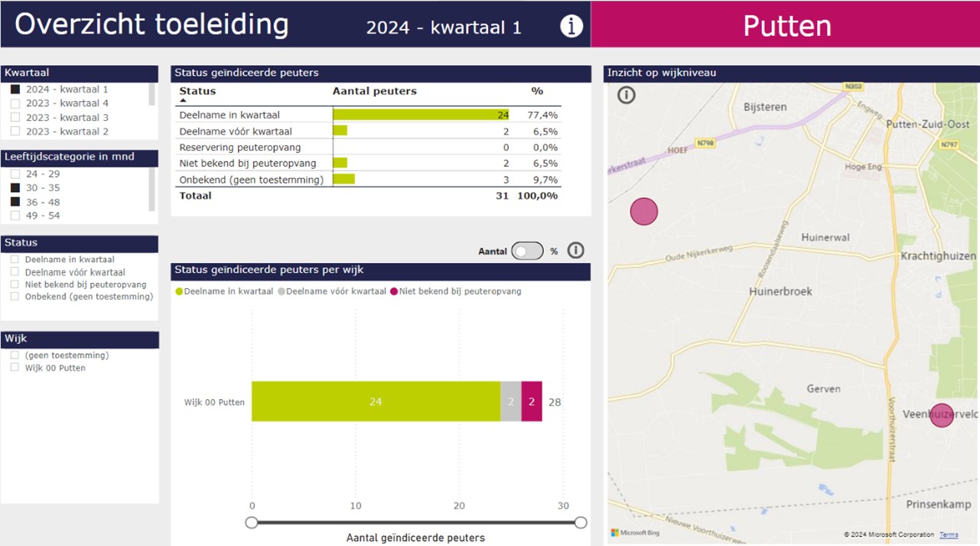Viewport: 980px width, 546px height.
Task: Click green legend marker Deelname in kwartaal
Action: pyautogui.click(x=180, y=291)
